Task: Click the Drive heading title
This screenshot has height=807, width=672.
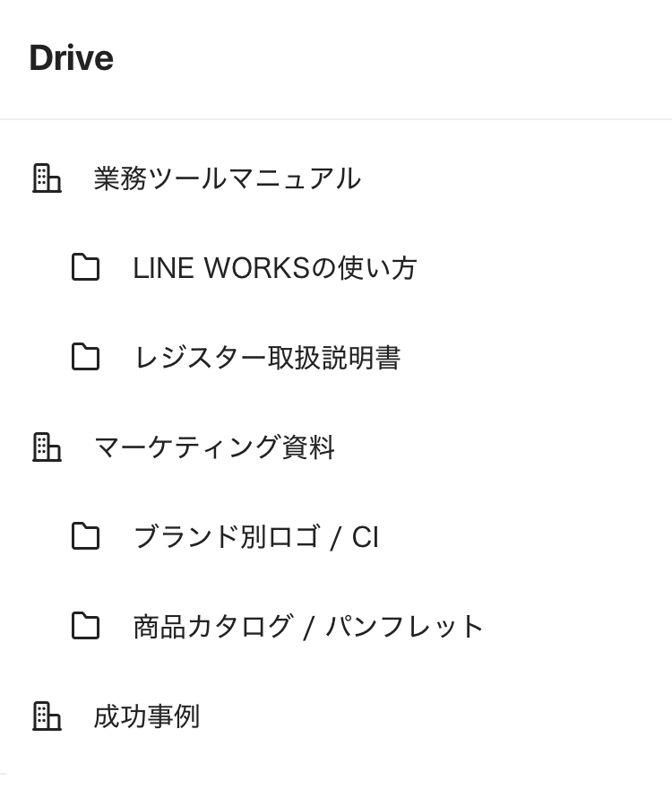Action: [x=71, y=58]
